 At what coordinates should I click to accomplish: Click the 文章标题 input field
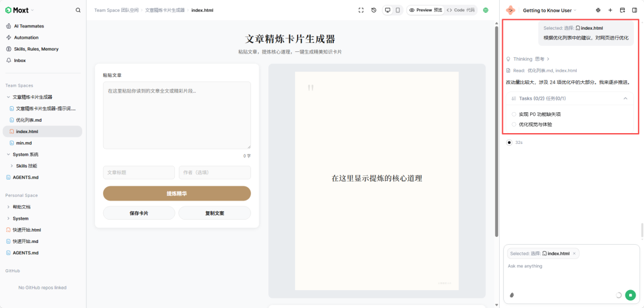(x=139, y=173)
